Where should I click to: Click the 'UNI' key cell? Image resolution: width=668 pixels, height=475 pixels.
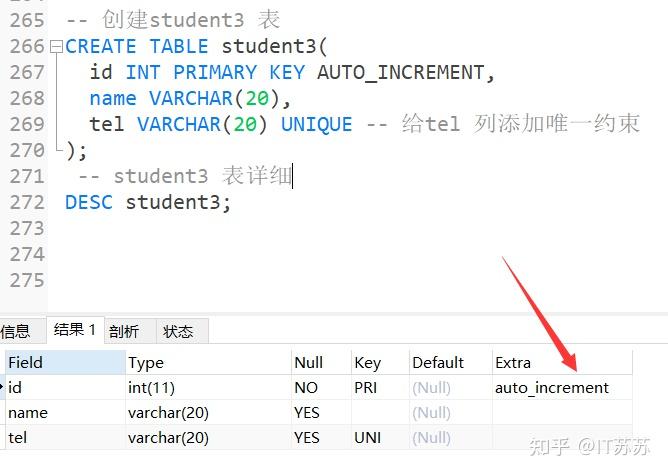(380, 438)
